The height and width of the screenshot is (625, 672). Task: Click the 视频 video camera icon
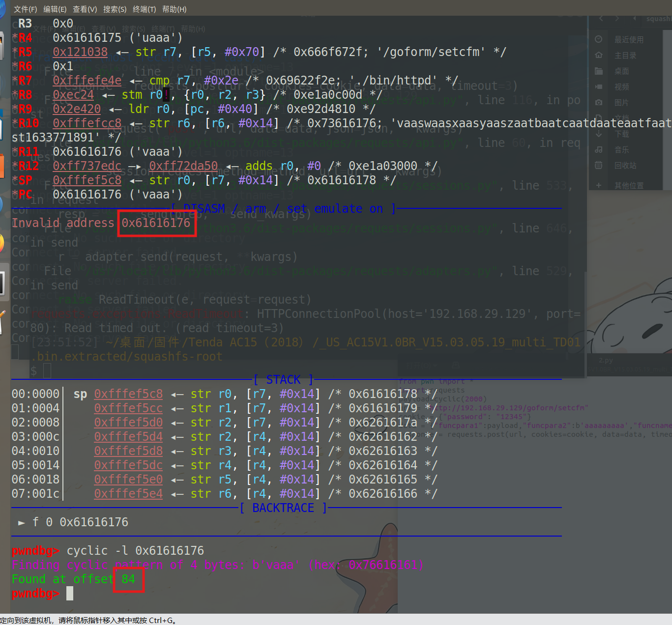click(599, 86)
